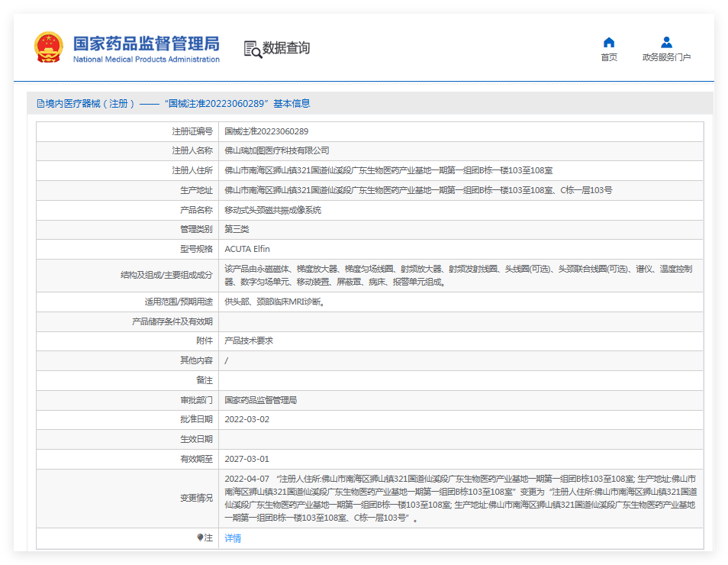
Task: Select the composition text starting 该产品由永磁磁体
Action: [459, 275]
